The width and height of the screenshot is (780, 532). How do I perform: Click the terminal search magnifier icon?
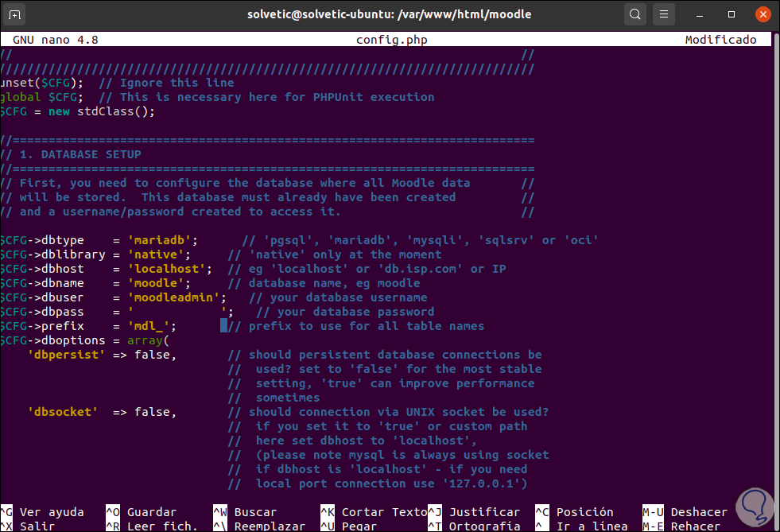pos(635,14)
